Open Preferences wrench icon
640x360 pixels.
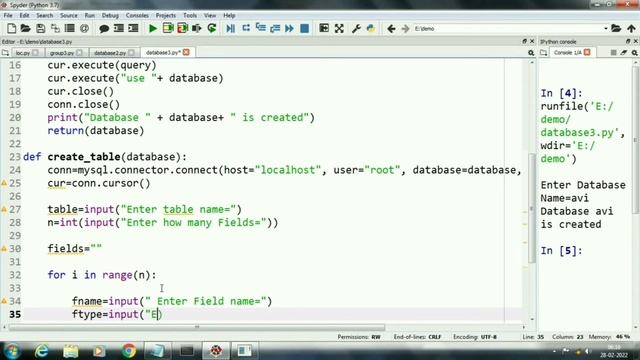click(356, 29)
